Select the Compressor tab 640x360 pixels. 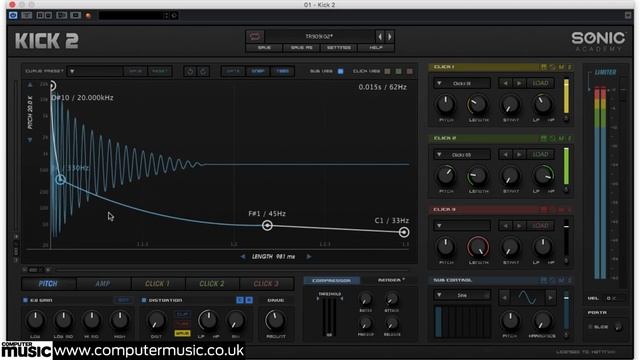[x=331, y=280]
